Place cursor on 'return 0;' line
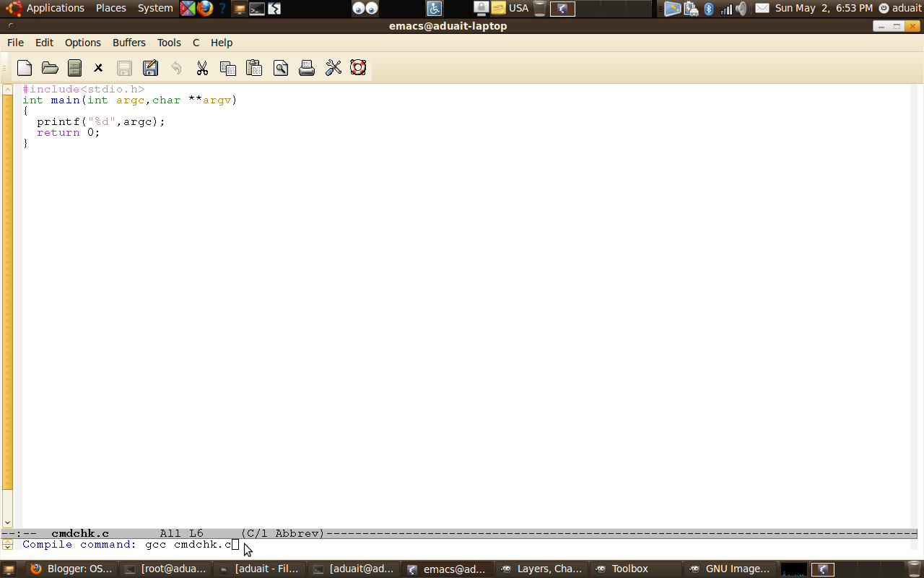Image resolution: width=924 pixels, height=578 pixels. (x=69, y=133)
